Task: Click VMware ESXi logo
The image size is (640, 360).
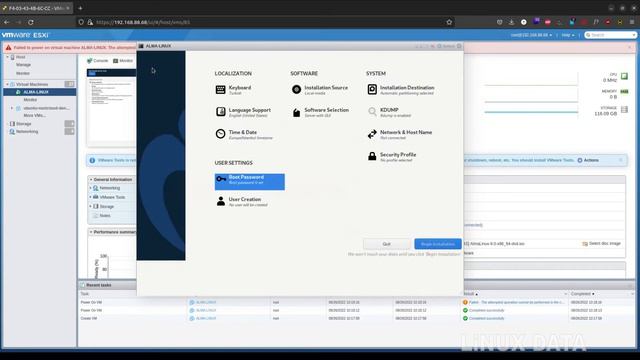Action: click(25, 35)
